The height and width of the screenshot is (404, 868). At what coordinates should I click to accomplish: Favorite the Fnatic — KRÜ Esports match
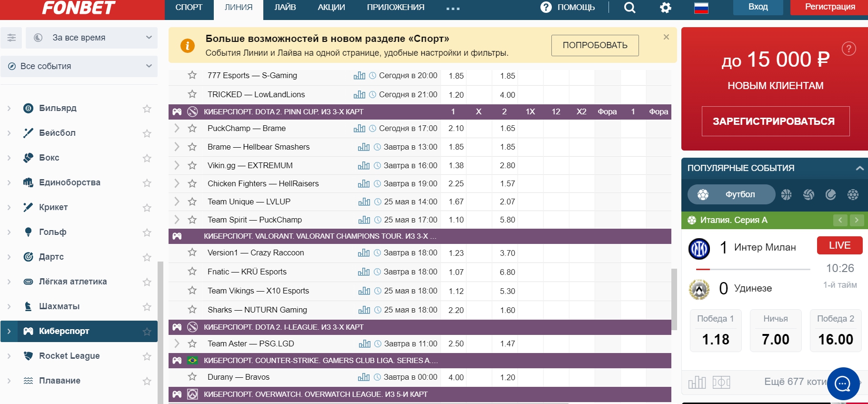[192, 272]
